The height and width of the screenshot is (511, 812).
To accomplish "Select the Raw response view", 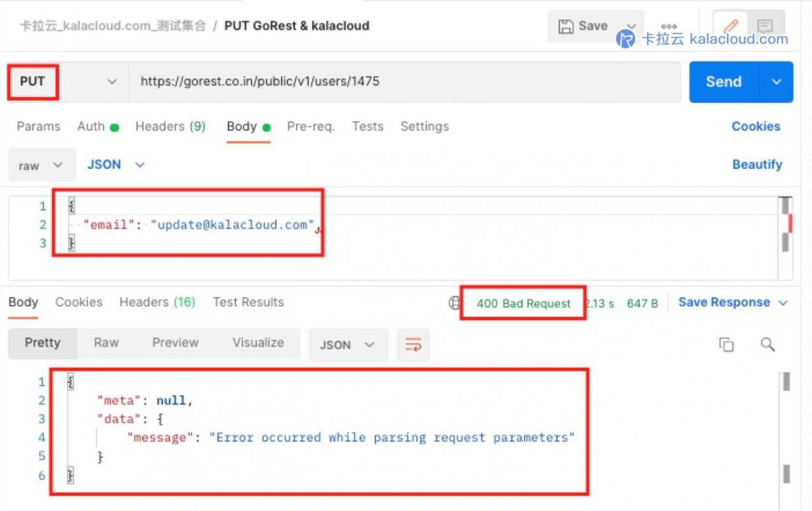I will click(x=106, y=343).
